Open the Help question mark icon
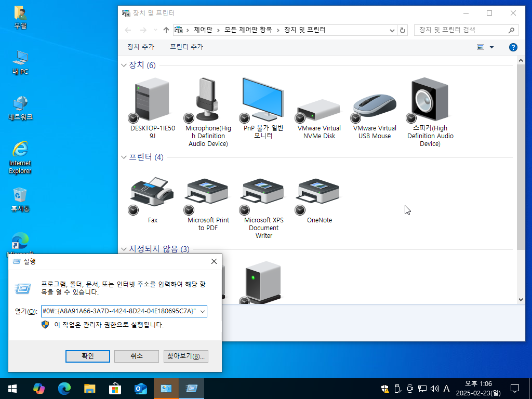Screen dimensions: 532x399 (513, 47)
